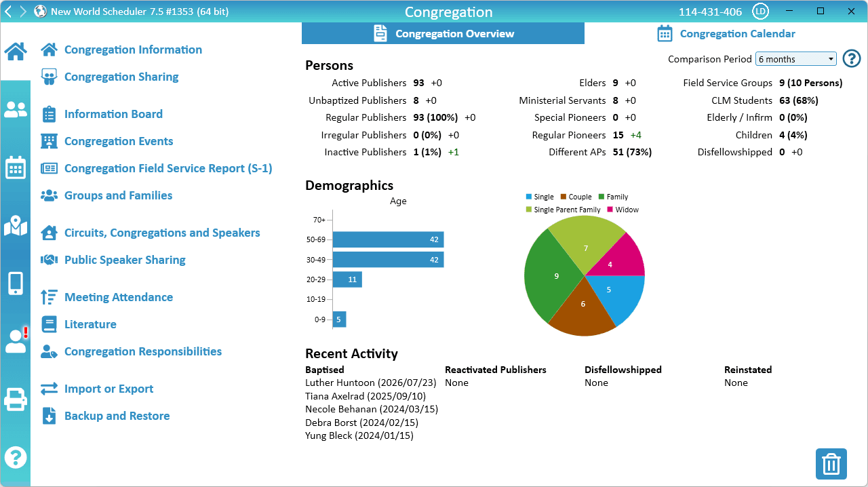Click the LD user badge in the title bar
Viewport: 868px width, 487px height.
761,12
